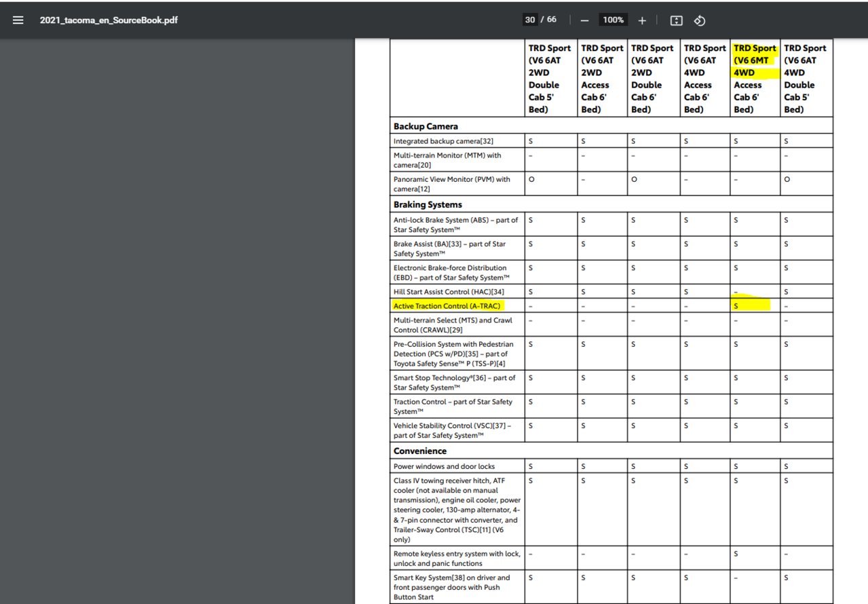868x604 pixels.
Task: Click the Integrated backup camera row label
Action: click(443, 141)
